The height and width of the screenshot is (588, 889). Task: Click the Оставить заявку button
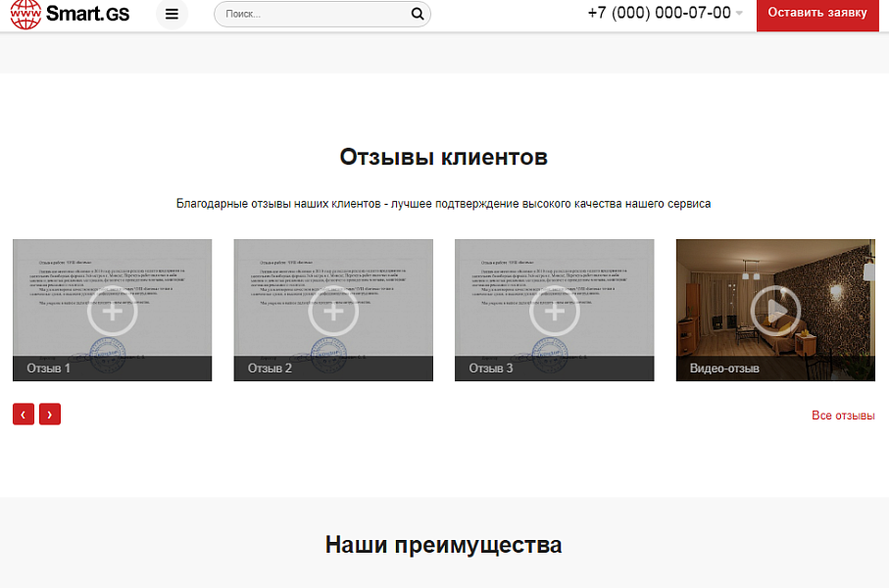[817, 15]
